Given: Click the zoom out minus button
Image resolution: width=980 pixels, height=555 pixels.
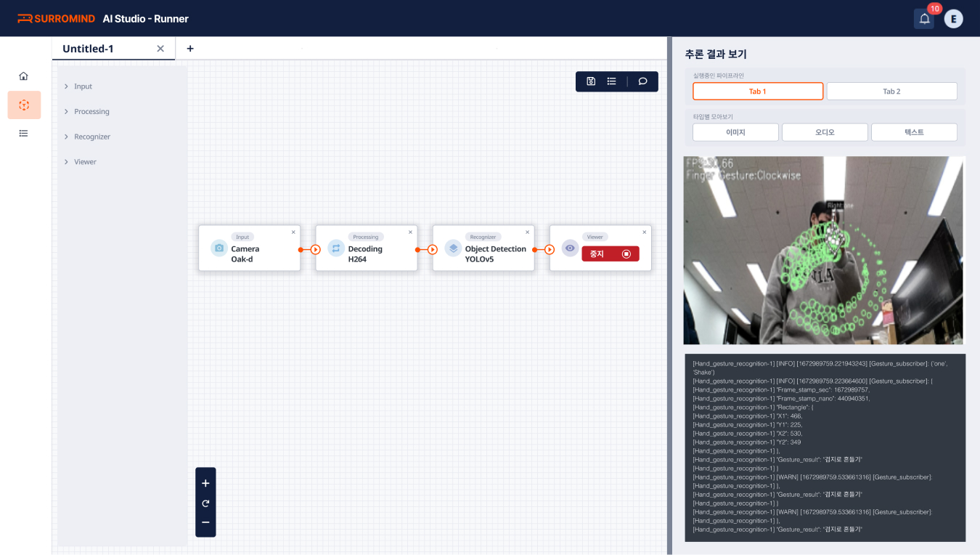Looking at the screenshot, I should pyautogui.click(x=205, y=523).
